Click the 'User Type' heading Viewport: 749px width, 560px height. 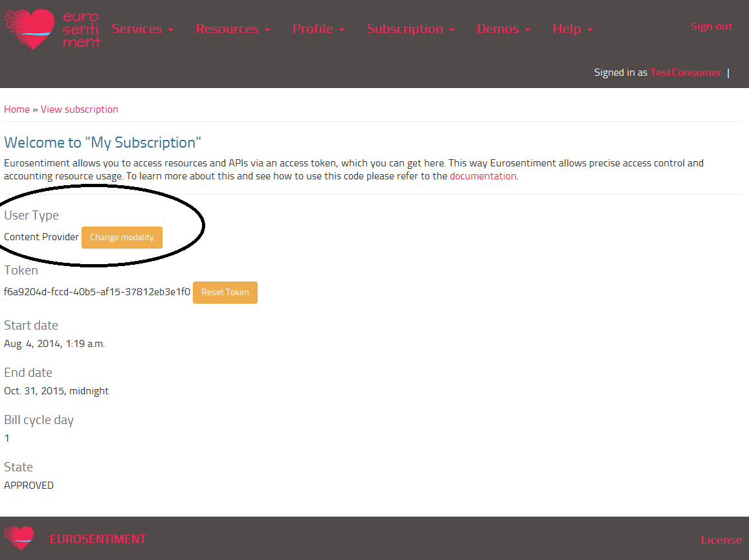32,216
